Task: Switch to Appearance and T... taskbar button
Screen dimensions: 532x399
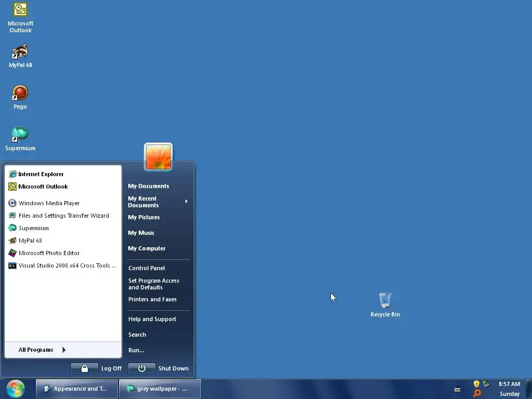Action: click(77, 389)
